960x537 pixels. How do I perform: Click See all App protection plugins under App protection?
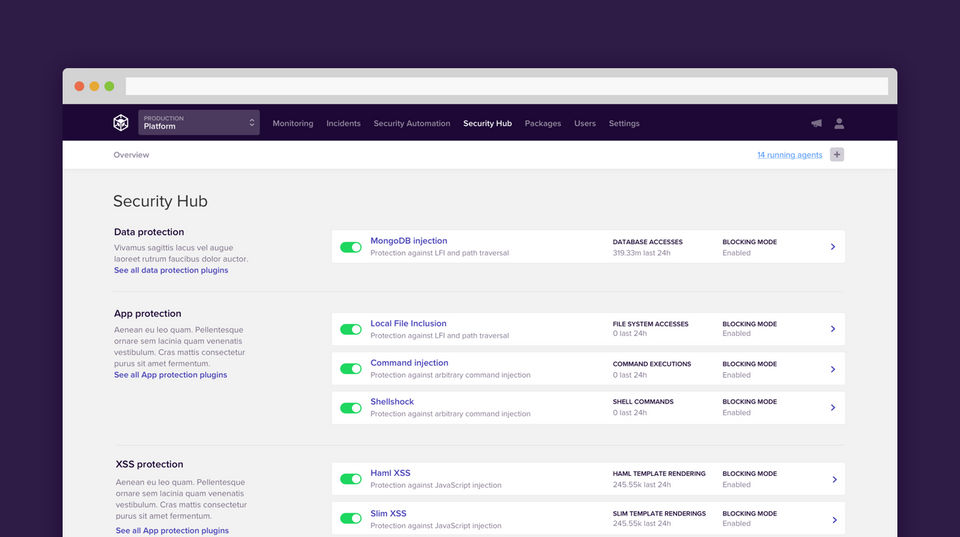click(x=170, y=375)
